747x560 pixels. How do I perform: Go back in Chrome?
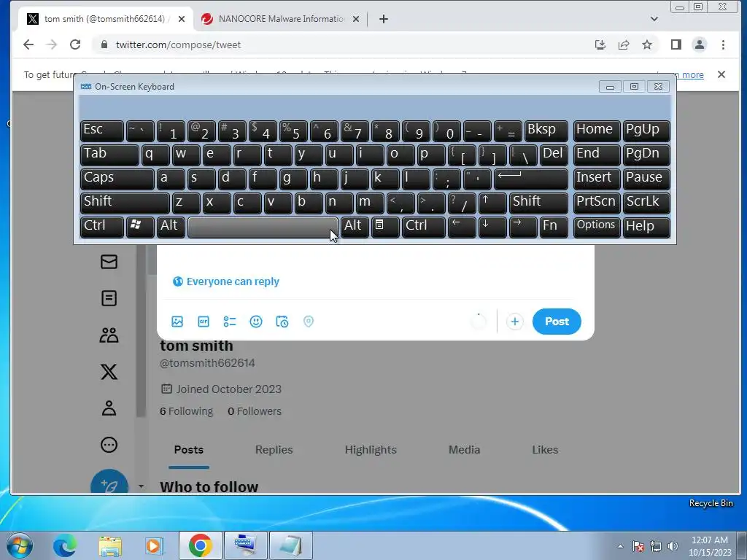point(28,44)
